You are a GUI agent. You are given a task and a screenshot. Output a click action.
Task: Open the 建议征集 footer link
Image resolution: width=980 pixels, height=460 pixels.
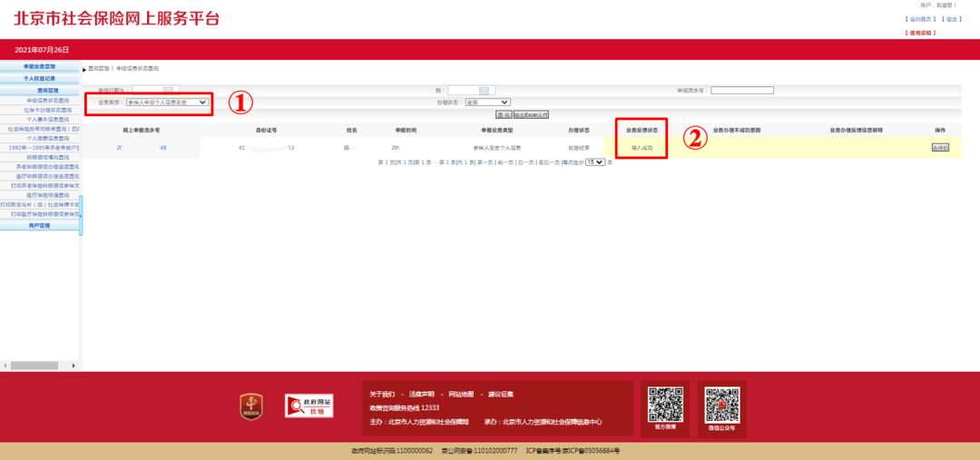[501, 395]
